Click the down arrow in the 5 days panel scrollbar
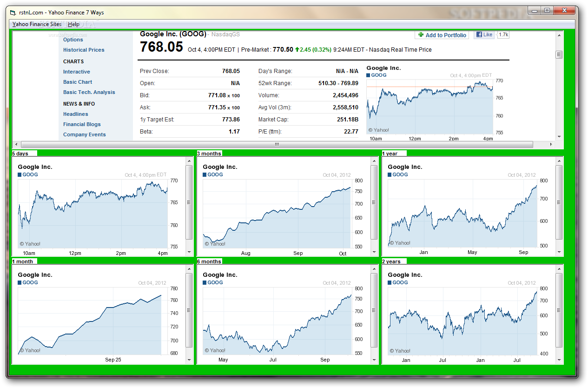 coord(189,252)
